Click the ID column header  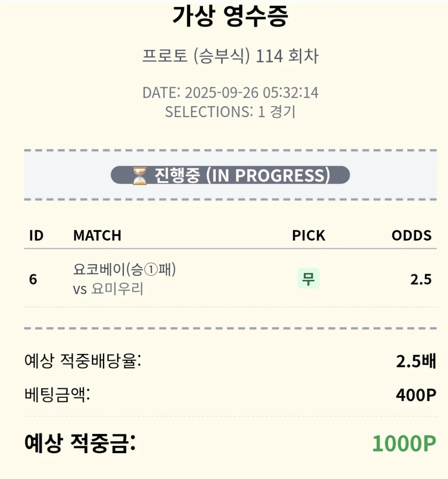(x=36, y=236)
